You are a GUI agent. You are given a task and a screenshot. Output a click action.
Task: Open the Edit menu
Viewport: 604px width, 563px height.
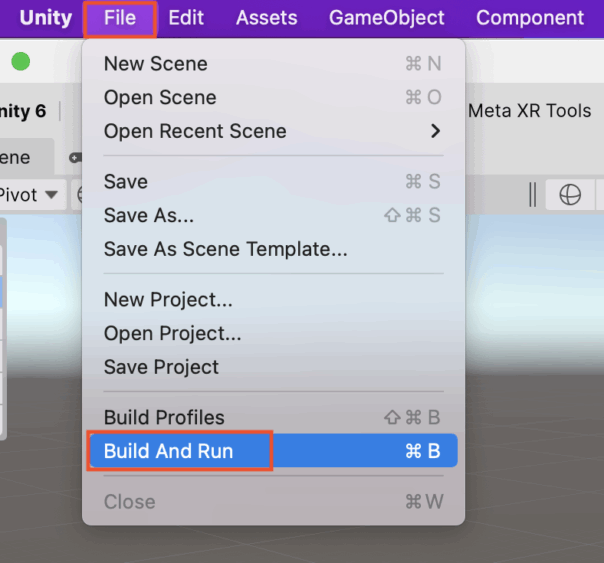[186, 18]
